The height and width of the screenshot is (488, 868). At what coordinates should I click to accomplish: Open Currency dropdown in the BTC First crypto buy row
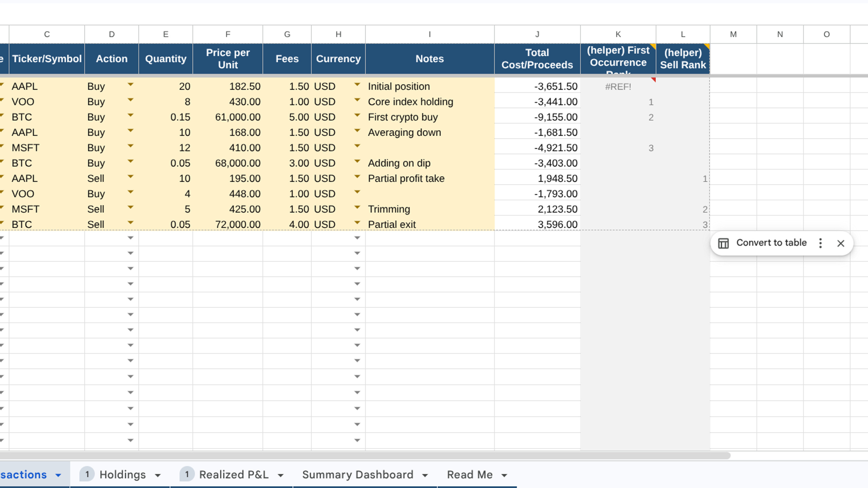point(357,115)
